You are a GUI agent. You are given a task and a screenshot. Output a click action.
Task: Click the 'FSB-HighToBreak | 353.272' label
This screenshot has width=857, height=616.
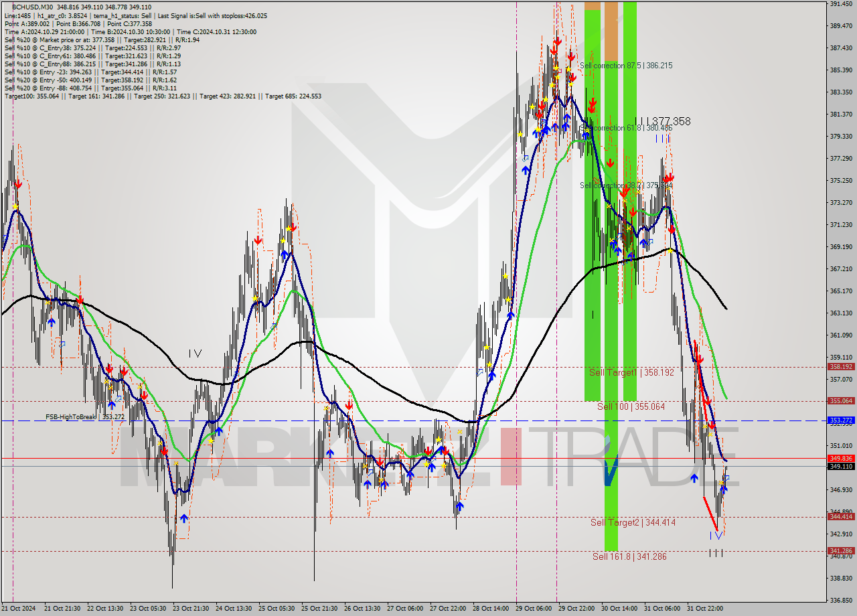click(x=85, y=416)
